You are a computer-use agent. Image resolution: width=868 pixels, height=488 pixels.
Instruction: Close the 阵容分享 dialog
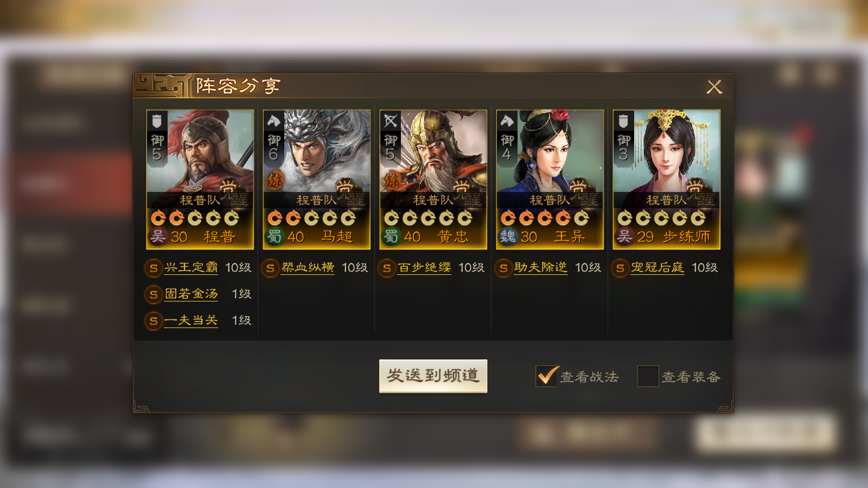[x=714, y=87]
